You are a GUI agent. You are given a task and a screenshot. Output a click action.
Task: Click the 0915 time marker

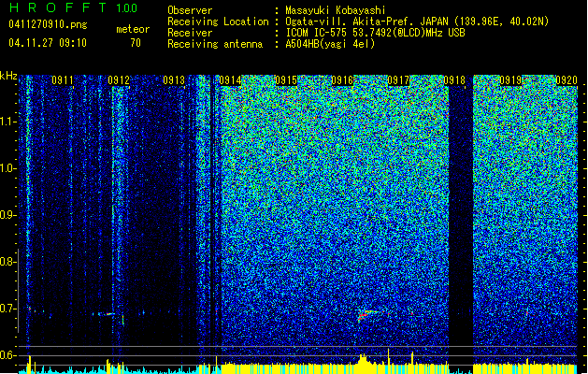point(286,80)
